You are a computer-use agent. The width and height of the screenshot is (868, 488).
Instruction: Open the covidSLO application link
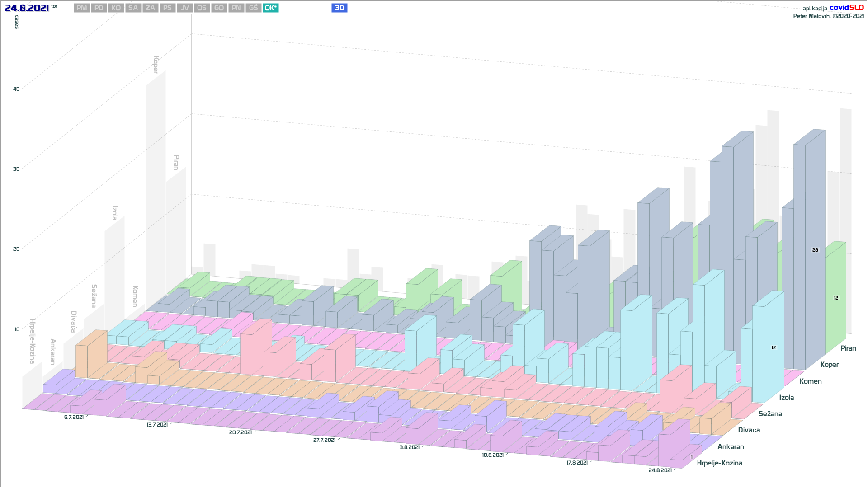(846, 8)
